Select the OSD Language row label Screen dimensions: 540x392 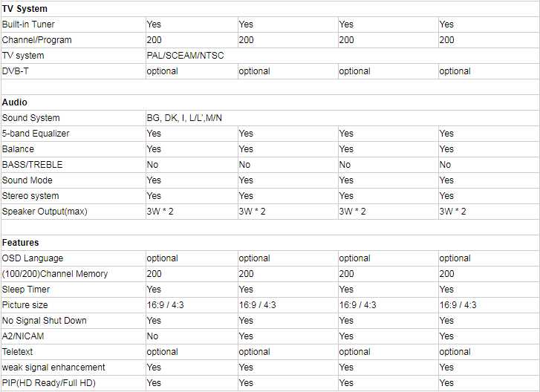click(33, 258)
